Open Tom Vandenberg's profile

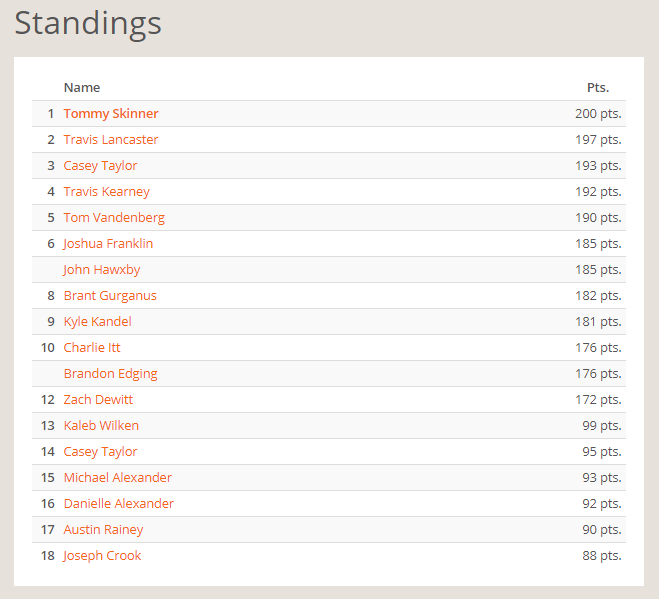[x=114, y=218]
